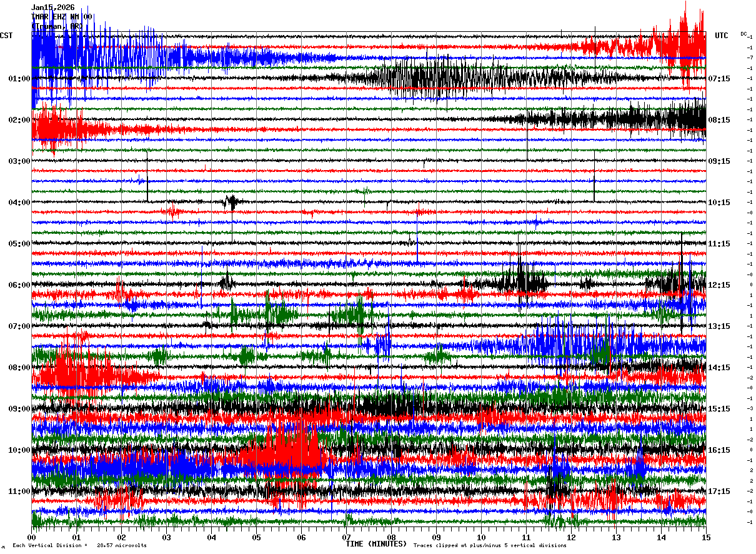The height and width of the screenshot is (554, 756).
Task: Select the 11:00 CST time label
Action: (19, 491)
